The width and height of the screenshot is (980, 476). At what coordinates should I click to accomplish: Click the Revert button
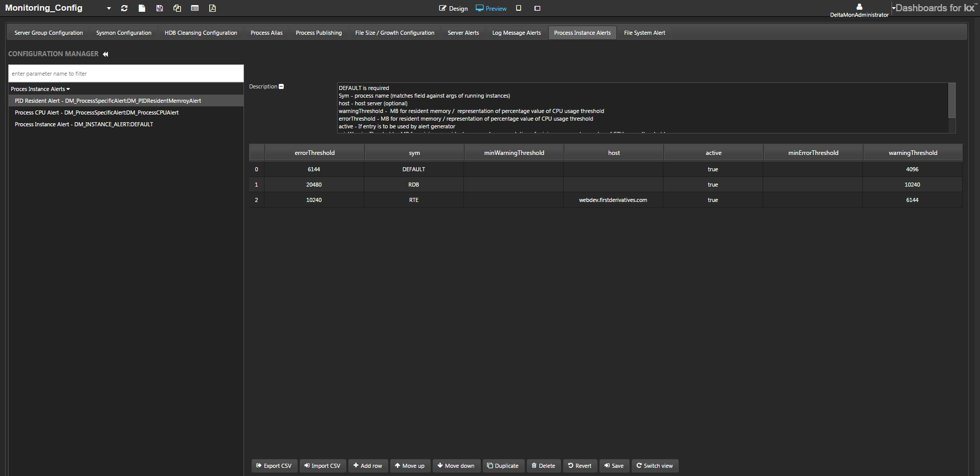[x=580, y=466]
